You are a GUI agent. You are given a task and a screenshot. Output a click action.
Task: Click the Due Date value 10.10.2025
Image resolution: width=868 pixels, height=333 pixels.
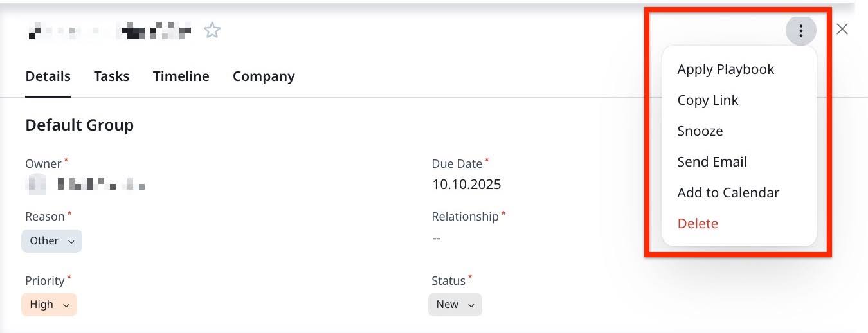click(x=466, y=185)
